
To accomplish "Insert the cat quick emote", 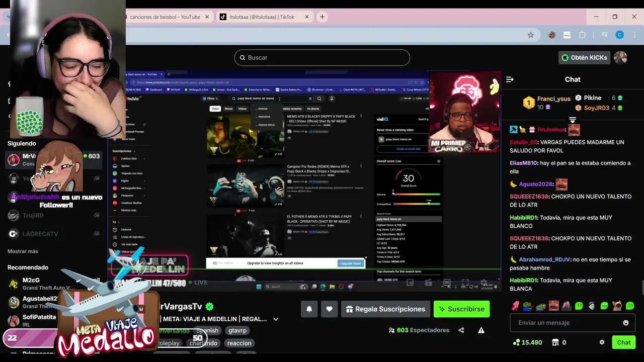I will coord(617,306).
